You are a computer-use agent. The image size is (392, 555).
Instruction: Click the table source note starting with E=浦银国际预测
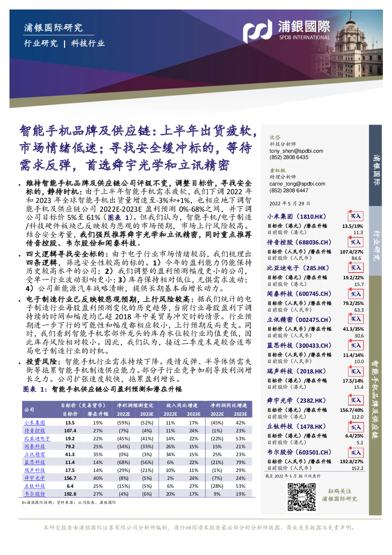coord(69,503)
